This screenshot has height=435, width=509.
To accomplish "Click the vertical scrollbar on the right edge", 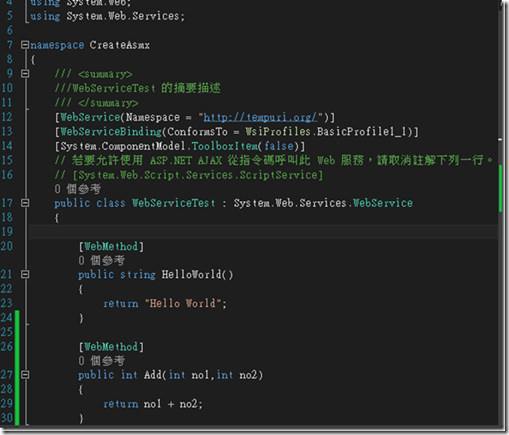I will click(500, 213).
